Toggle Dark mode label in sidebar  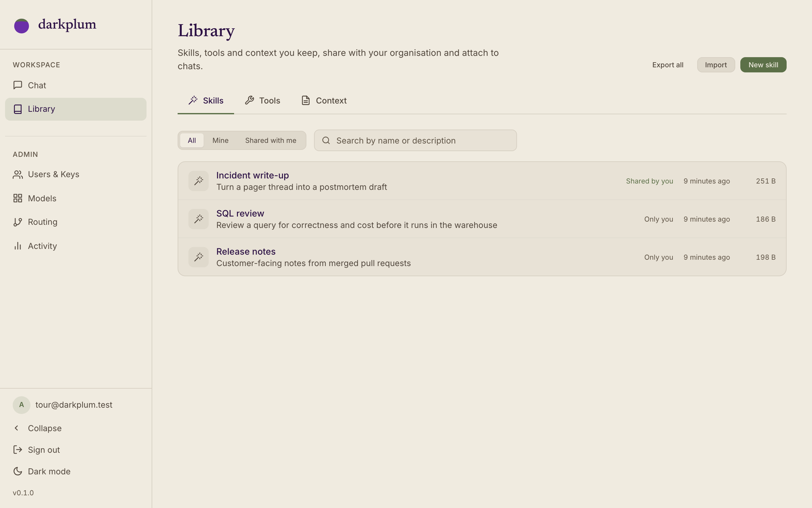[49, 471]
